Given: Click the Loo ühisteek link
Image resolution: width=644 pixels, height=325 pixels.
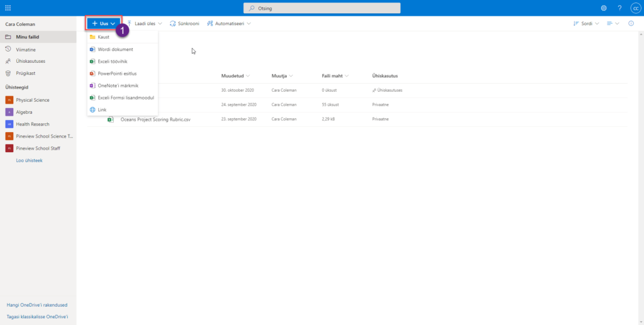Looking at the screenshot, I should pos(29,160).
